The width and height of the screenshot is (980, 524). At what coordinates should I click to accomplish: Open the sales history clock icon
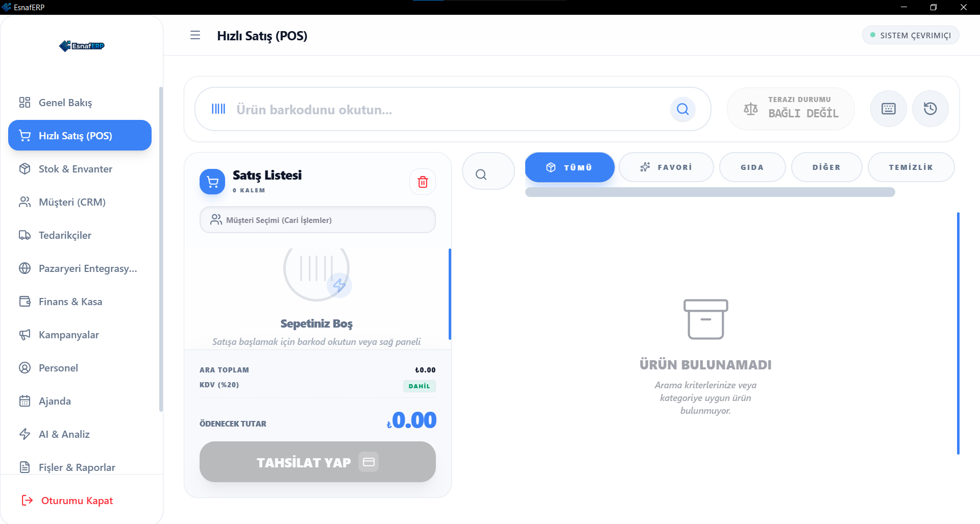pyautogui.click(x=930, y=109)
